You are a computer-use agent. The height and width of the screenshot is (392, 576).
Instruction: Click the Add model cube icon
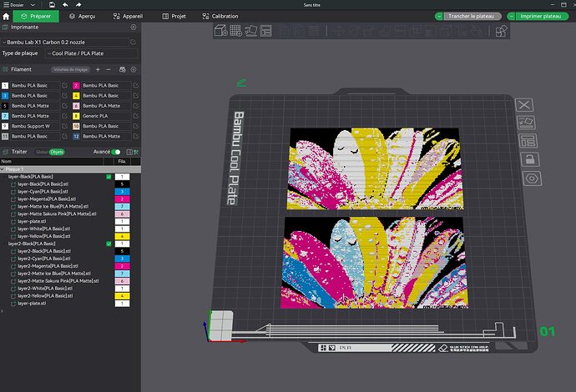click(220, 31)
